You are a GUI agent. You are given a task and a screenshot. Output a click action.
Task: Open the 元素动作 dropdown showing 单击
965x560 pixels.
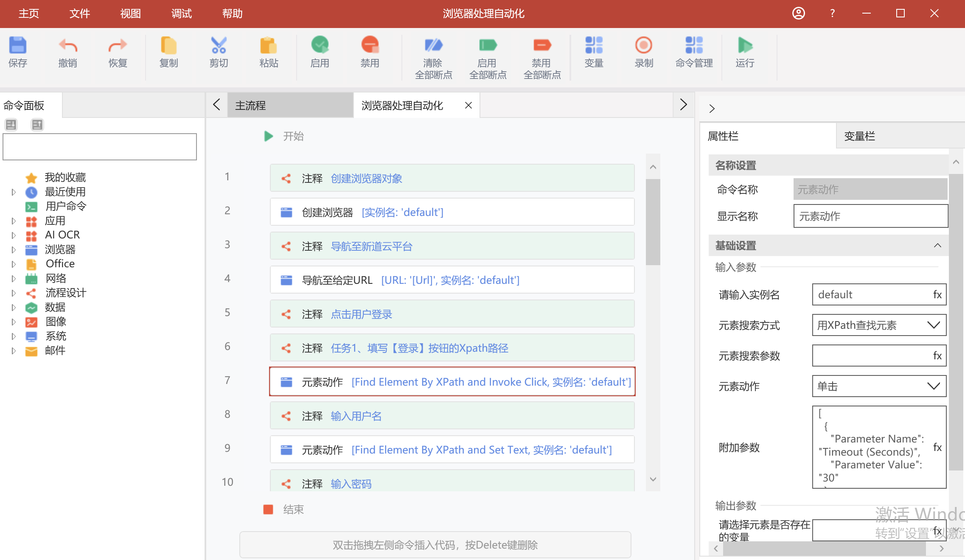click(x=879, y=386)
